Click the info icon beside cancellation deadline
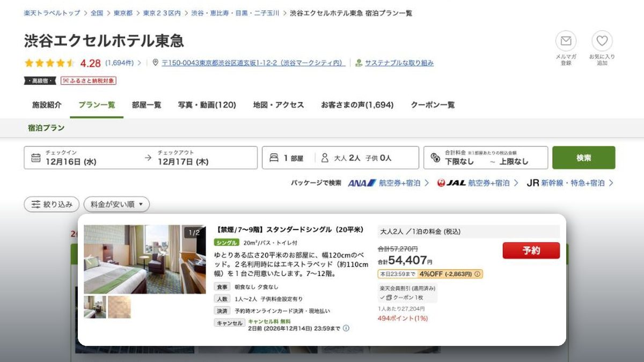The width and height of the screenshot is (644, 362). point(346,328)
